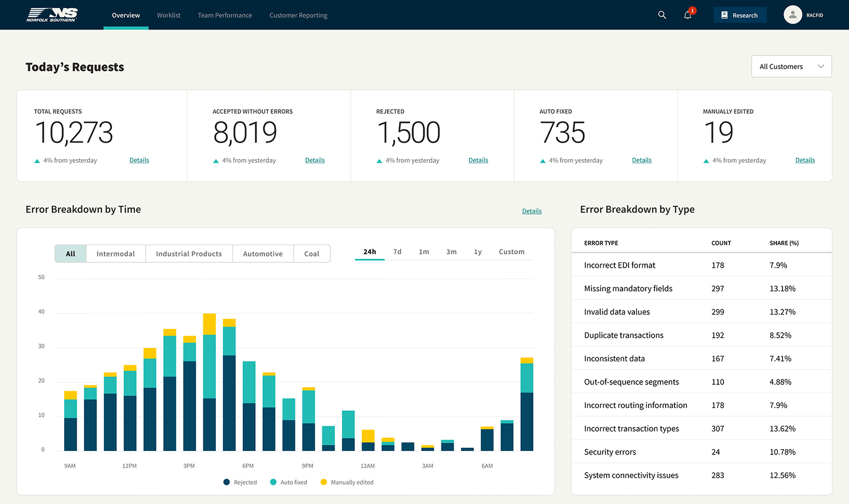Select the All segment filter
This screenshot has width=849, height=504.
click(x=71, y=254)
